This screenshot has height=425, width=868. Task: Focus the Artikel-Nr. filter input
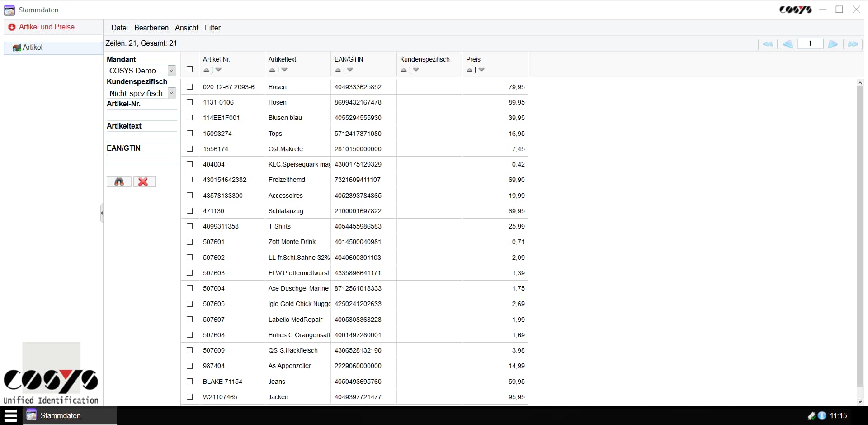[142, 115]
